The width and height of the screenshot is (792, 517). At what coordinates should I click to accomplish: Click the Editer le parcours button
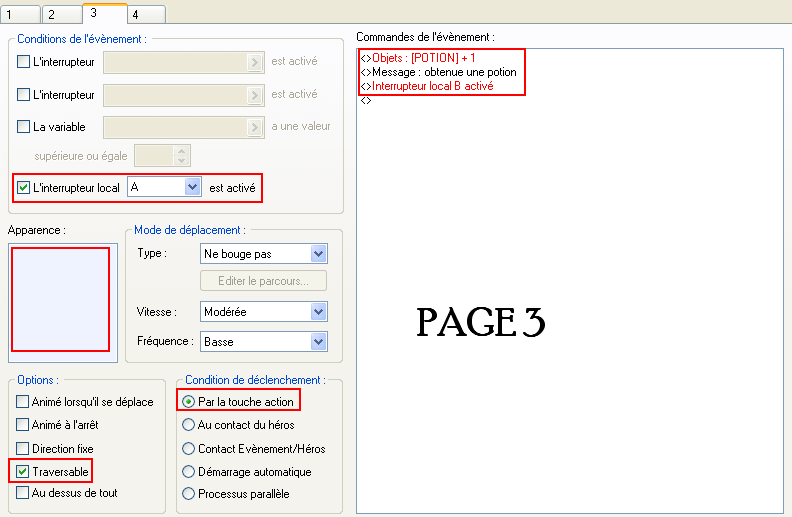[x=264, y=281]
